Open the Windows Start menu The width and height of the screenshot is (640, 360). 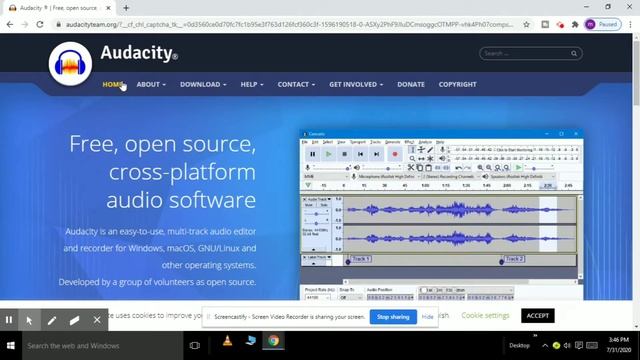[x=11, y=346]
